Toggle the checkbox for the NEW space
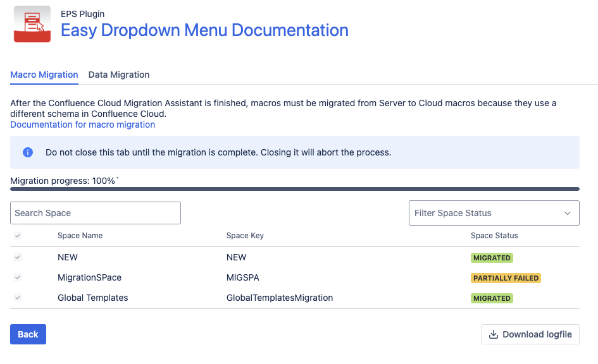 [x=18, y=257]
